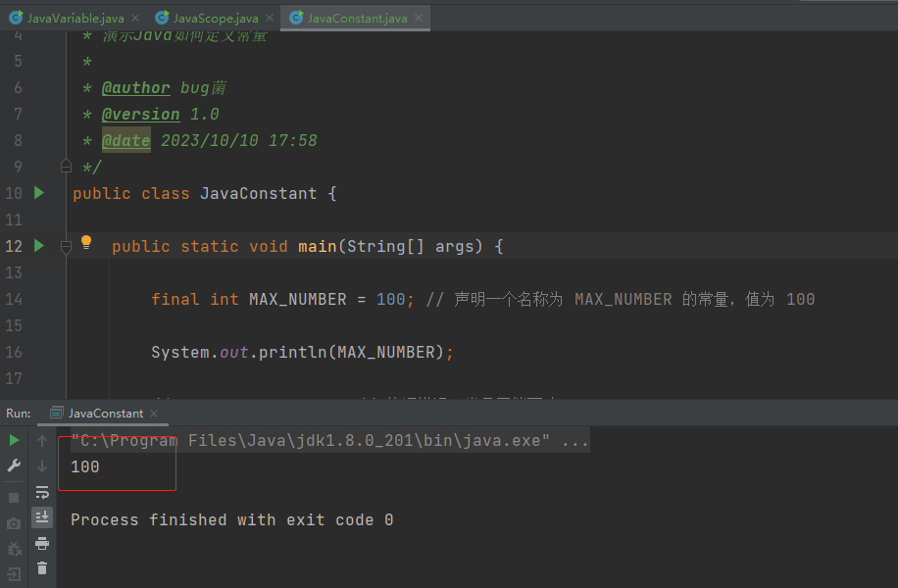Image resolution: width=898 pixels, height=588 pixels.
Task: Open run configuration wrench settings
Action: click(x=15, y=465)
